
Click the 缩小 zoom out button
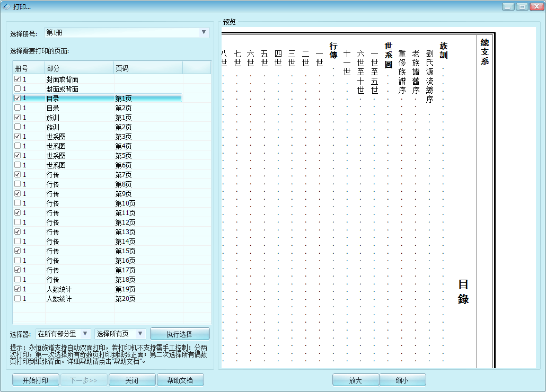[x=402, y=380]
